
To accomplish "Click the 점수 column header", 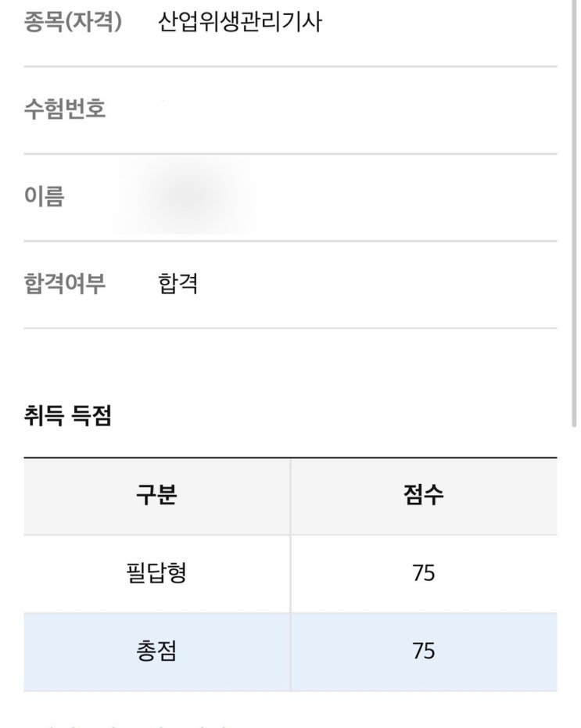I will click(x=423, y=496).
